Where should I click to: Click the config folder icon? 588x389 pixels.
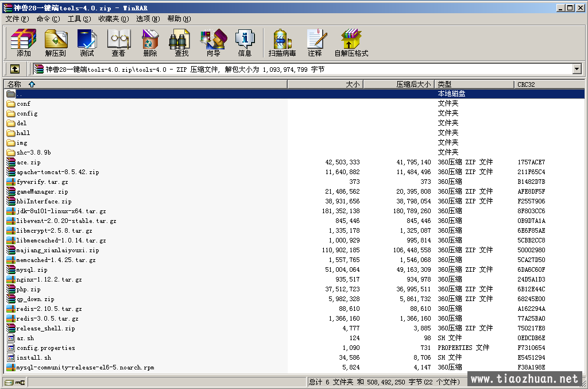pyautogui.click(x=11, y=113)
